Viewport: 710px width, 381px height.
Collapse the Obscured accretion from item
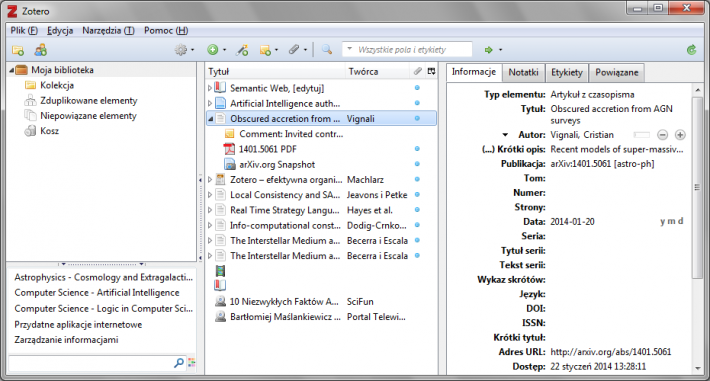(x=210, y=119)
